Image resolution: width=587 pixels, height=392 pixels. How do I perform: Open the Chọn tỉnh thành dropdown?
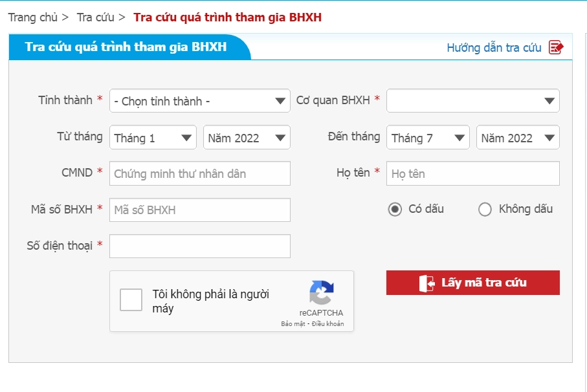(x=199, y=101)
